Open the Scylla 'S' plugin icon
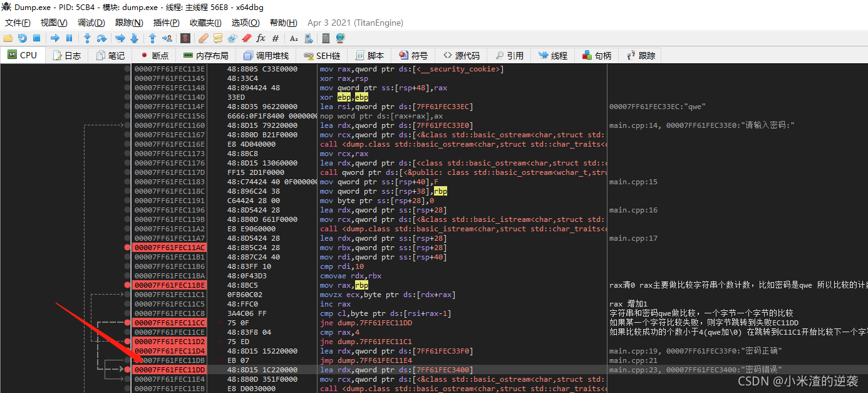Image resolution: width=868 pixels, height=393 pixels. click(185, 38)
